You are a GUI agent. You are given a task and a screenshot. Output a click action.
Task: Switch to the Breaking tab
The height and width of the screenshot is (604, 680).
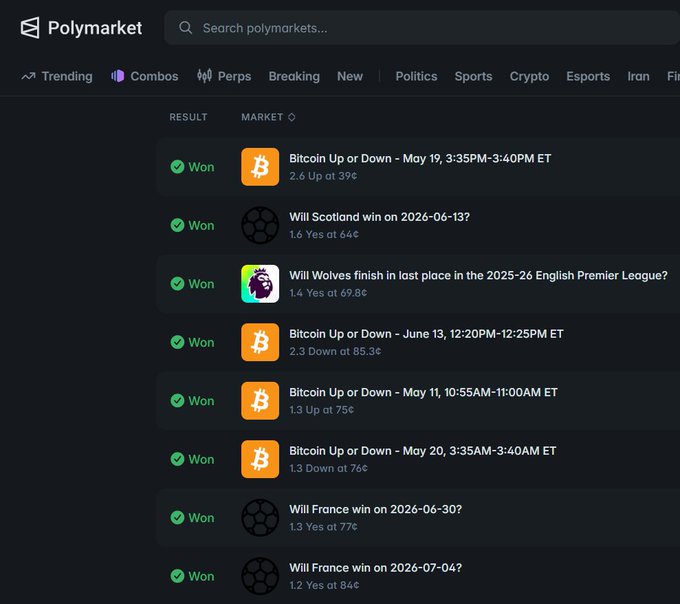tap(294, 76)
